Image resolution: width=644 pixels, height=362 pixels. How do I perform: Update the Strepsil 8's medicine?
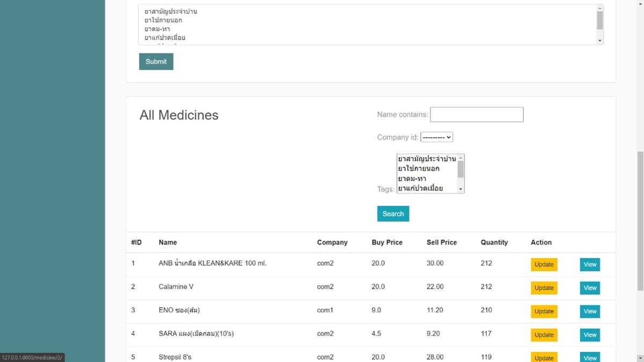544,358
